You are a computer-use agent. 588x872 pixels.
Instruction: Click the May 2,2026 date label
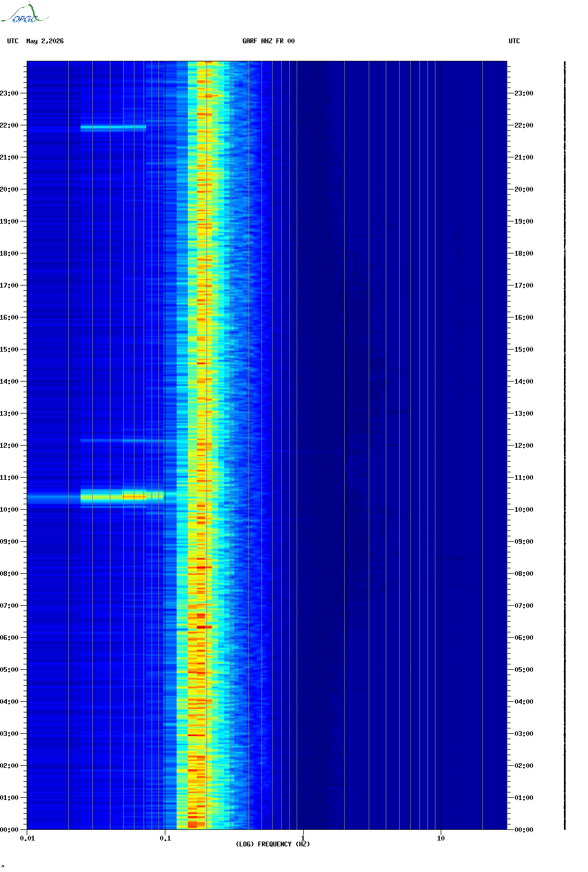(45, 41)
